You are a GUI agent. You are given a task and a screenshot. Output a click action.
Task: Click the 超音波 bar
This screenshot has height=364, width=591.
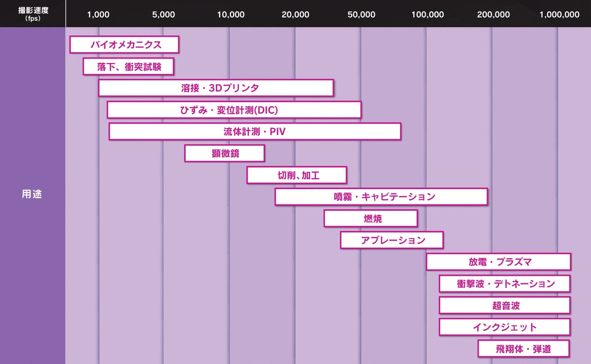click(x=505, y=305)
